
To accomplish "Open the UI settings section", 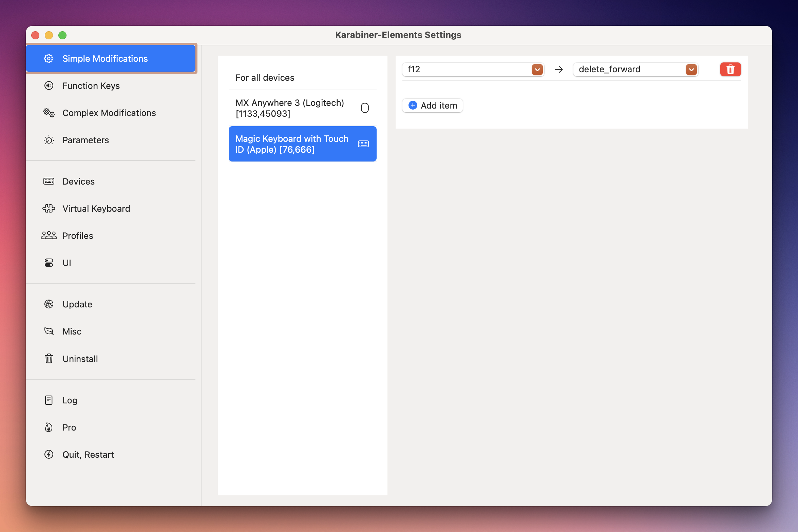I will 66,263.
